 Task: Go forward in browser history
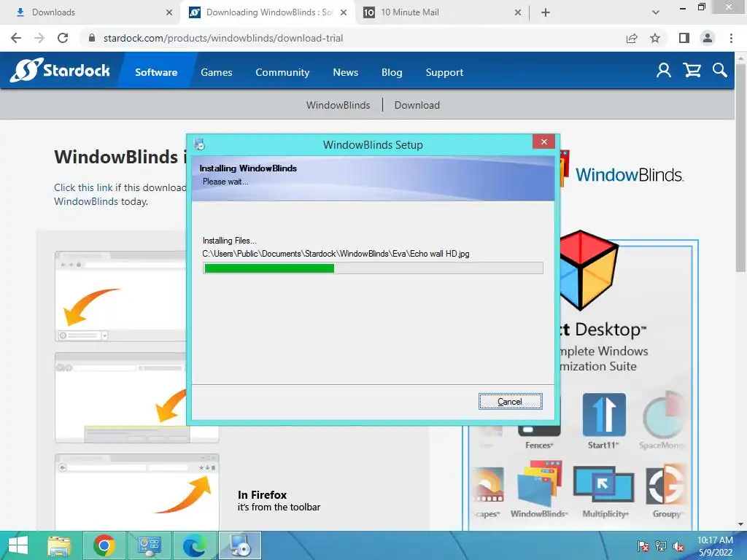(39, 38)
